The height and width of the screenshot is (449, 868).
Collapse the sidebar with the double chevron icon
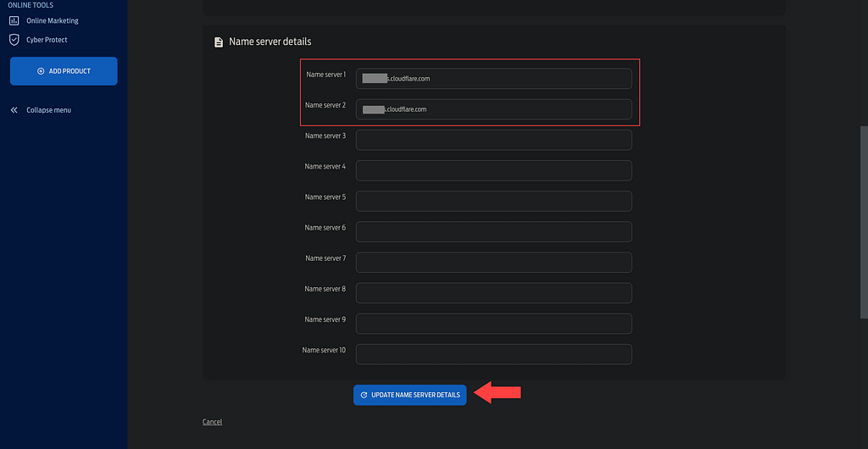click(14, 110)
